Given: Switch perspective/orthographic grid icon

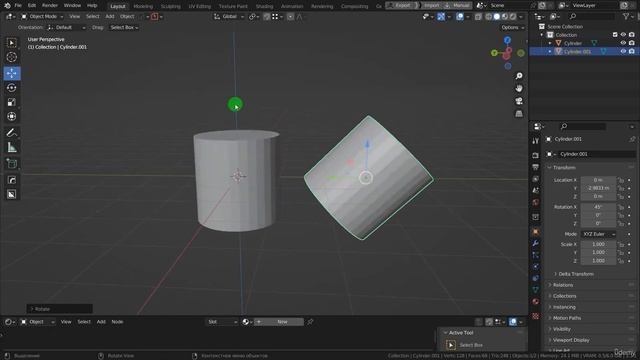Looking at the screenshot, I should point(519,114).
